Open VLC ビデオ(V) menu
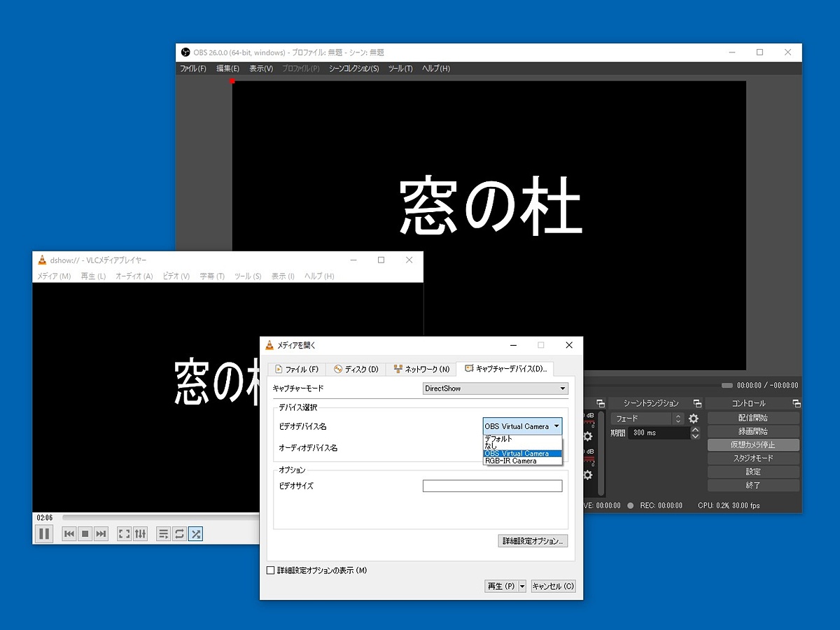840x630 pixels. 176,276
